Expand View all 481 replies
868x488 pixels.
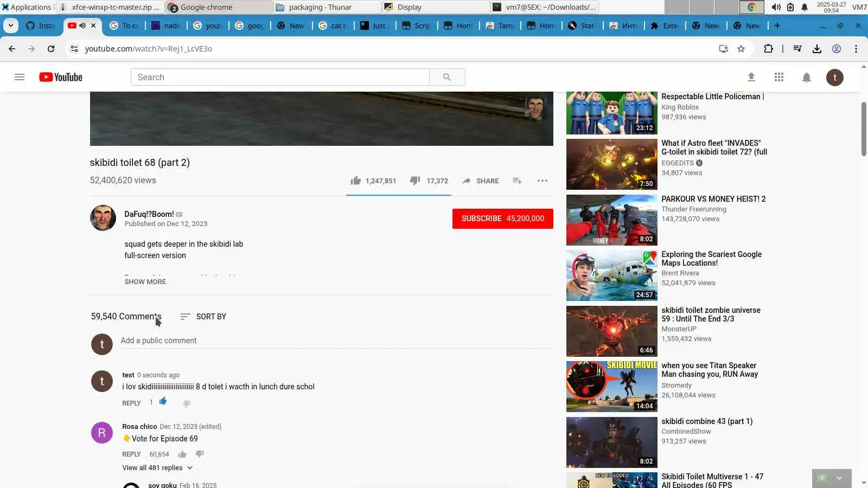coord(157,467)
